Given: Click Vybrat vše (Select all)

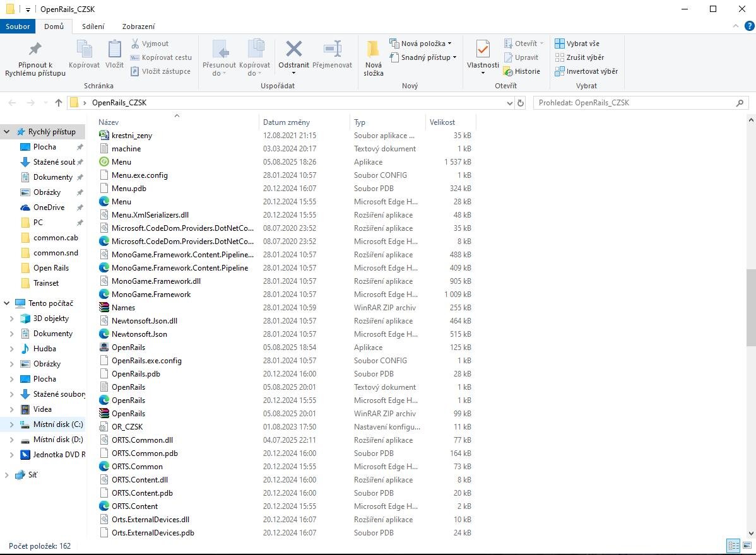Looking at the screenshot, I should tap(577, 44).
